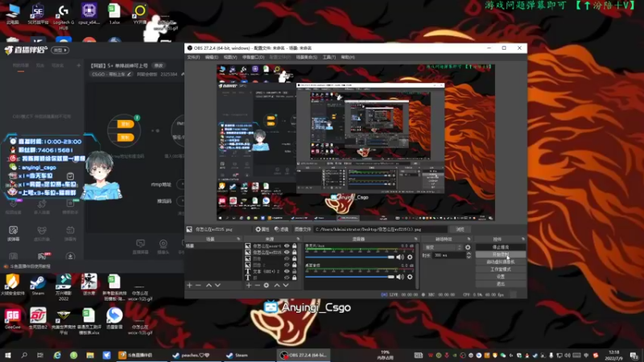Open the 帮助(H) menu in OBS

click(348, 57)
